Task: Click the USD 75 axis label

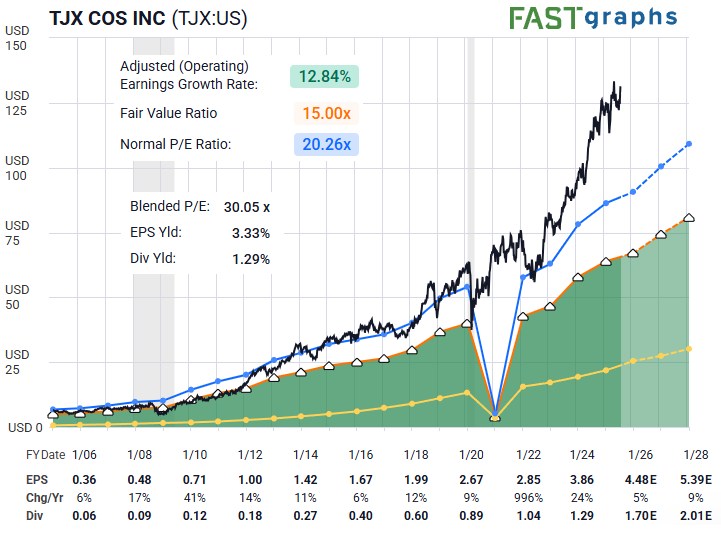Action: point(17,233)
